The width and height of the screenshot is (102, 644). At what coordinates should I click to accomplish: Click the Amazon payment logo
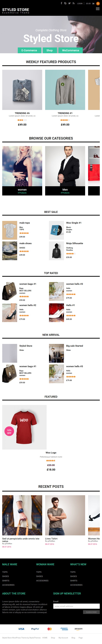pyautogui.click(x=78, y=629)
